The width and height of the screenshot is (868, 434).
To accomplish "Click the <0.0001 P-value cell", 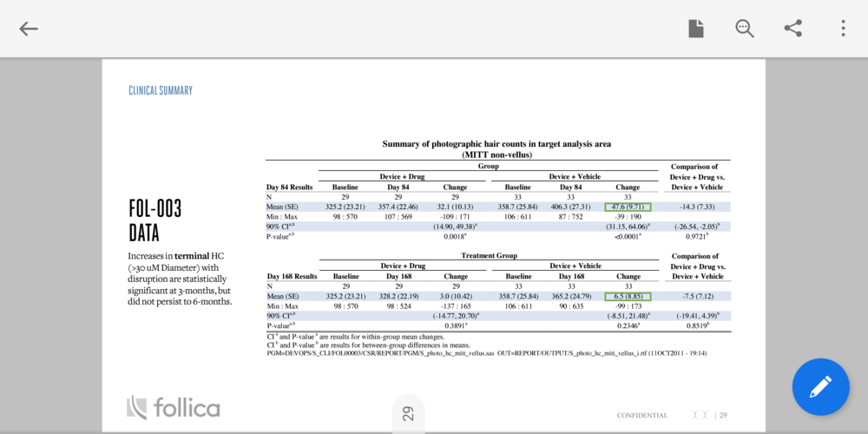I will coord(627,235).
